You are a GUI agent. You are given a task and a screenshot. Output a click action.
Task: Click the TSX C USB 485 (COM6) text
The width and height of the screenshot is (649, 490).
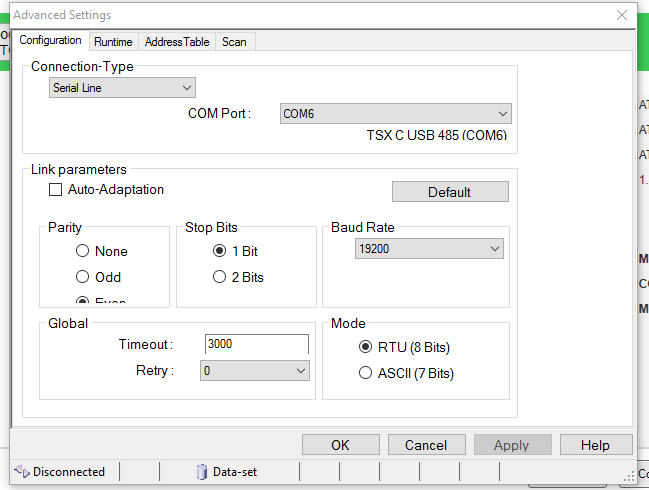[437, 135]
